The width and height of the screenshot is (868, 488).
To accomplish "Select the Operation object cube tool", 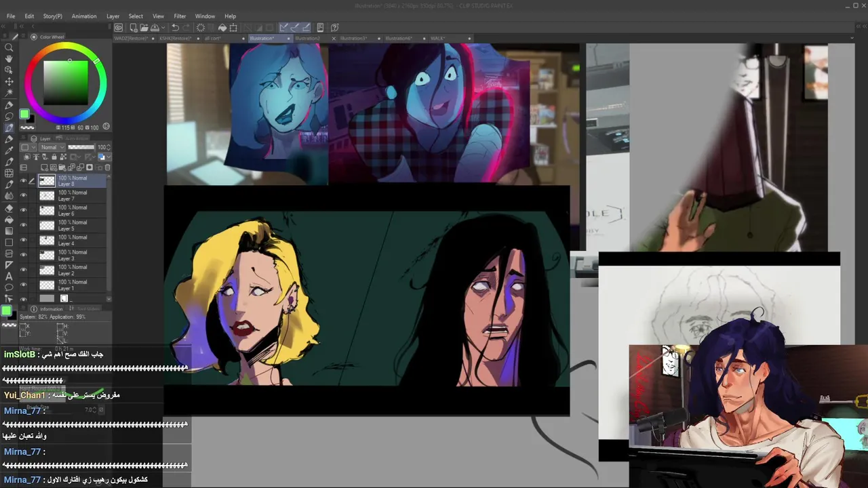I will [9, 70].
